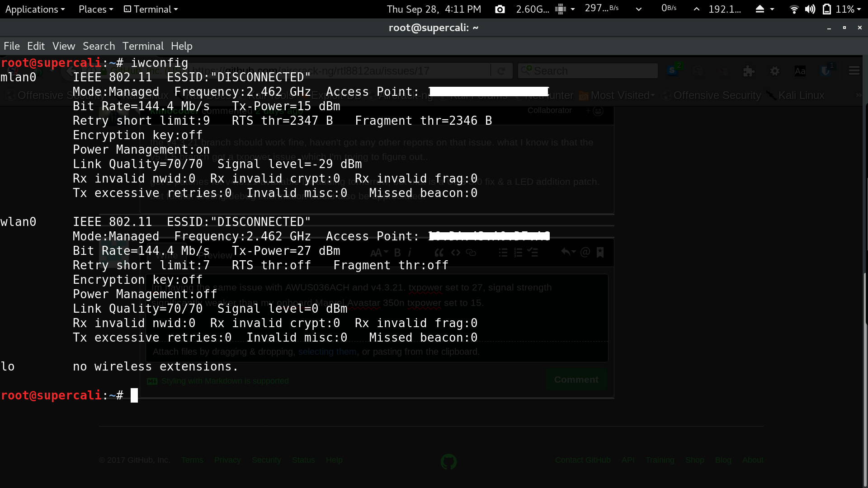
Task: Click the bookmark reference icon in comment toolbar
Action: [600, 252]
